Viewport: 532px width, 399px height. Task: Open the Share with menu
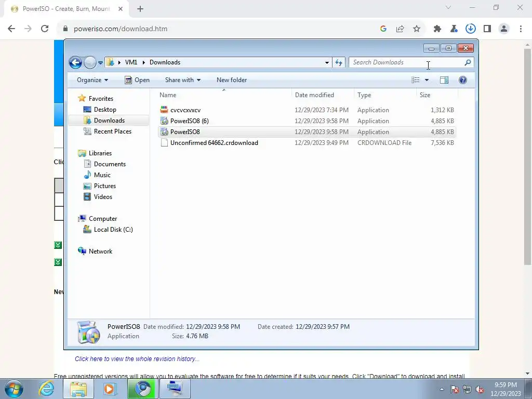click(x=183, y=80)
